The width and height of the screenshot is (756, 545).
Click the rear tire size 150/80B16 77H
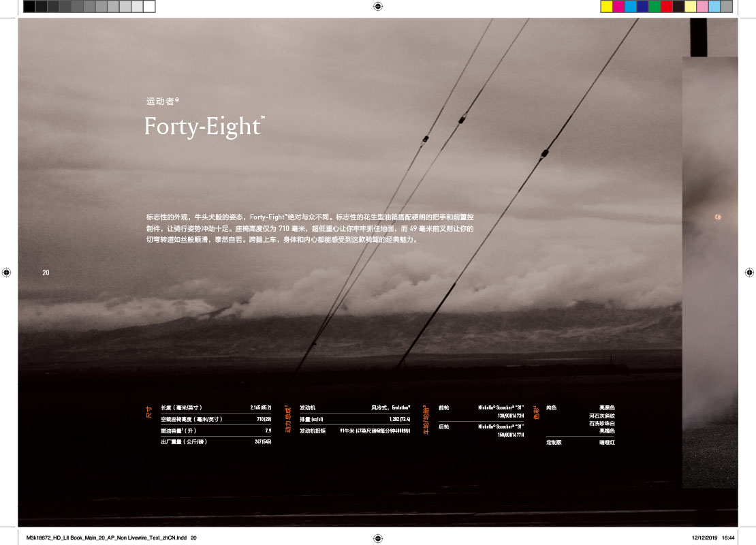coord(511,435)
